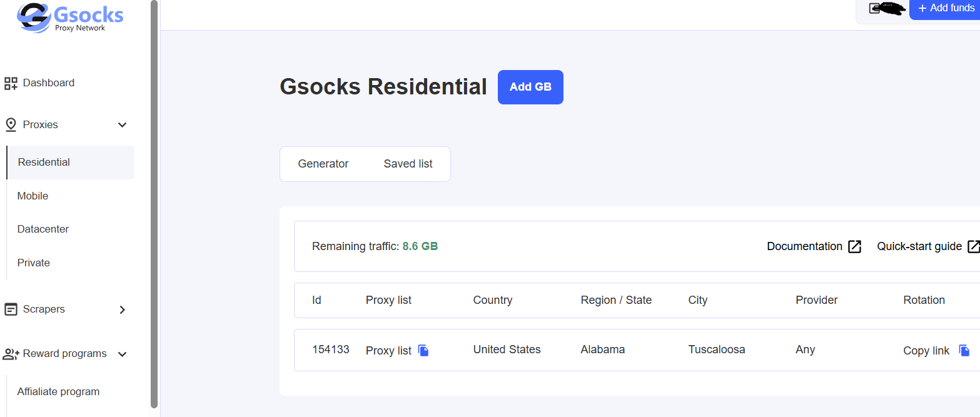
Task: Open the Dashboard page
Action: (x=49, y=83)
